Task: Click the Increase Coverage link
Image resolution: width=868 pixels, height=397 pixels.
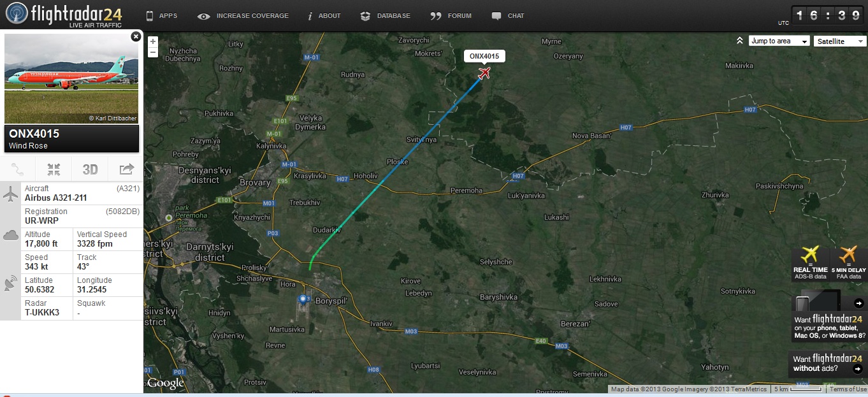Action: [x=243, y=16]
